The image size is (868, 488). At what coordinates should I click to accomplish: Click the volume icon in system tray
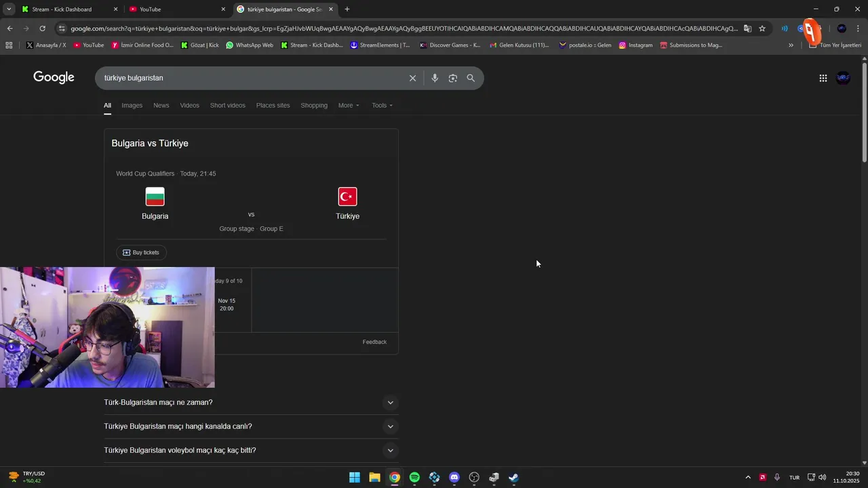tap(823, 477)
